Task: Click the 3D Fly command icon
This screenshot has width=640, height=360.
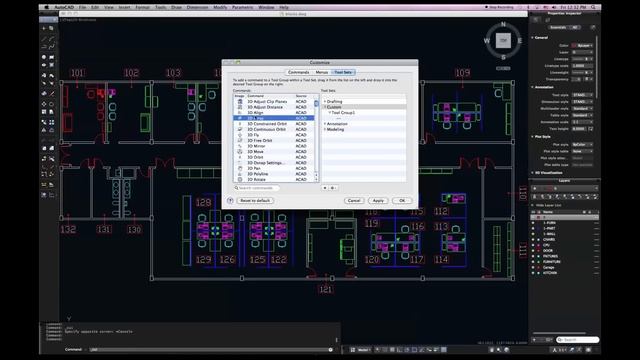Action: [x=240, y=135]
